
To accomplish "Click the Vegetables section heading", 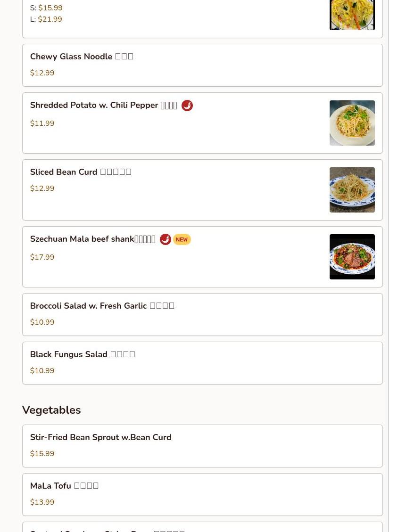I will 51,410.
